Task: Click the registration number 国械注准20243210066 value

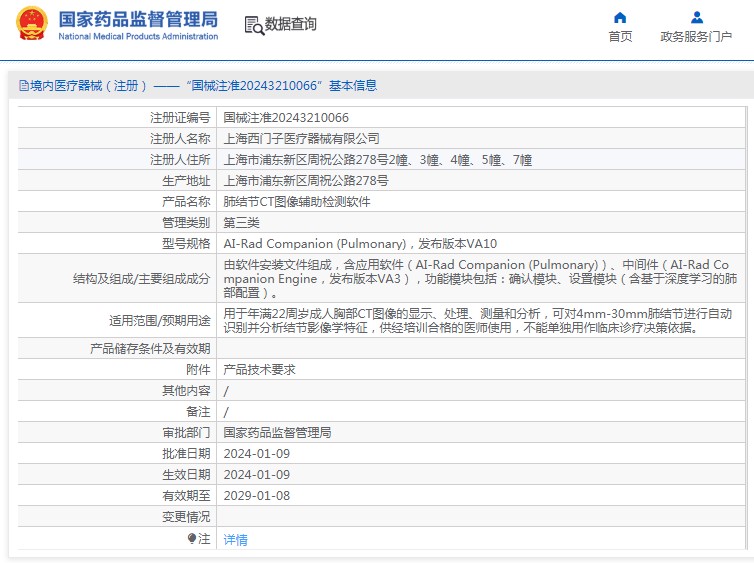Action: click(286, 117)
